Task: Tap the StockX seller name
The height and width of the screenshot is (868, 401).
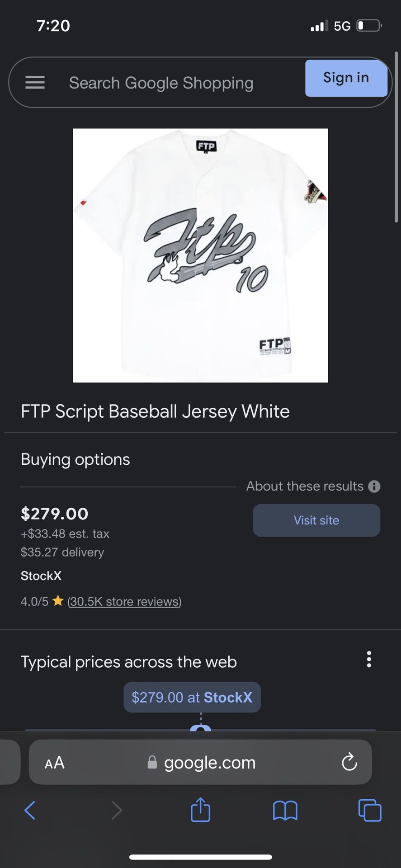Action: point(41,576)
